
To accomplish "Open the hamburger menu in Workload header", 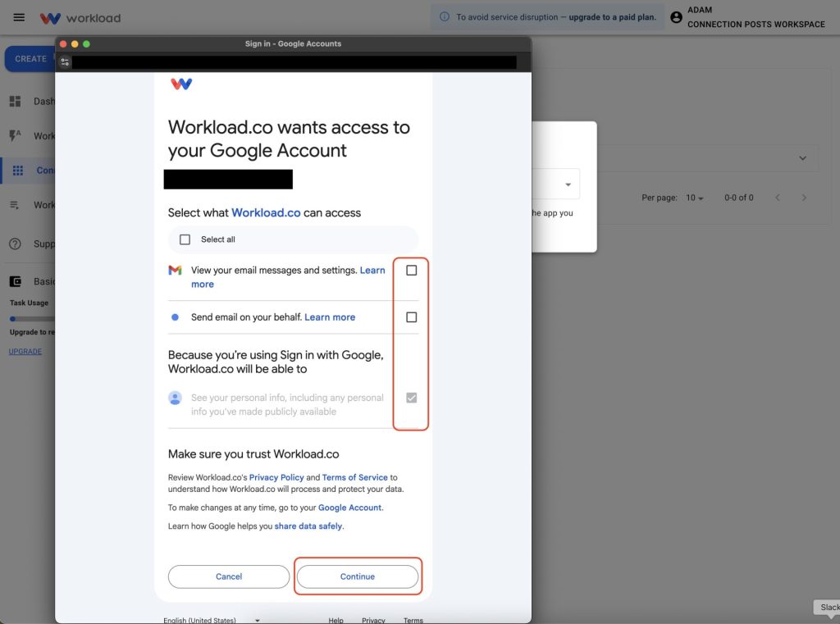I will pos(19,17).
